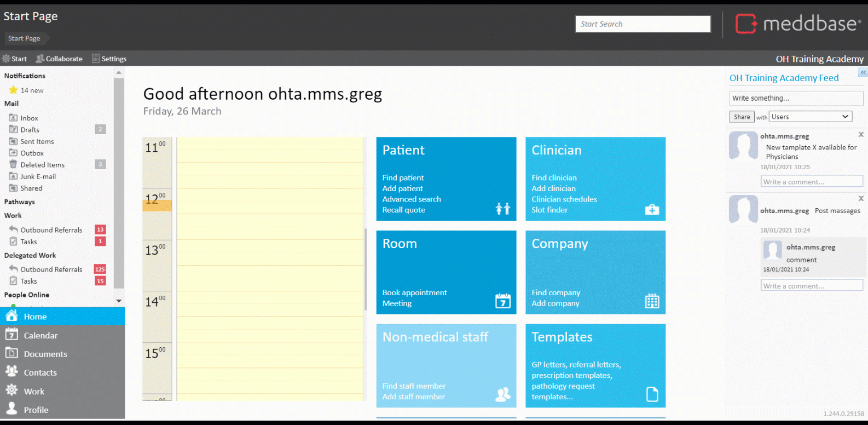
Task: Click the Documents icon in navigation
Action: point(11,353)
